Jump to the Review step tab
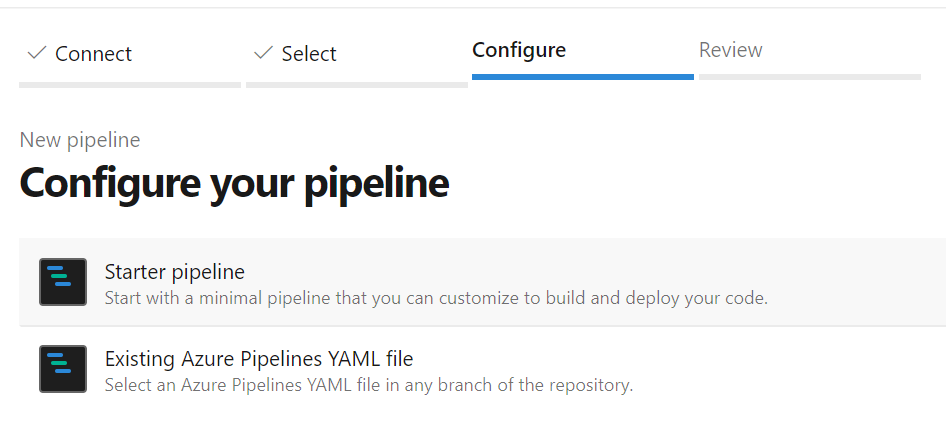This screenshot has width=946, height=422. click(731, 50)
